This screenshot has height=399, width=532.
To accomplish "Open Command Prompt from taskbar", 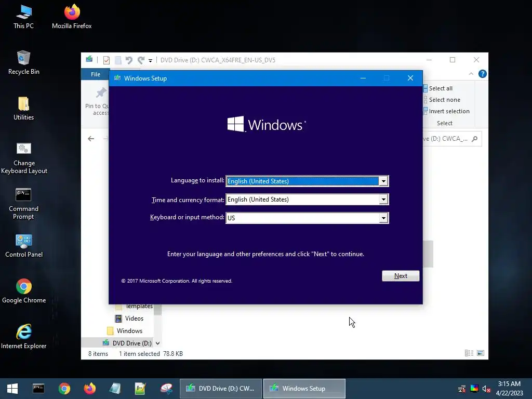I will click(38, 389).
